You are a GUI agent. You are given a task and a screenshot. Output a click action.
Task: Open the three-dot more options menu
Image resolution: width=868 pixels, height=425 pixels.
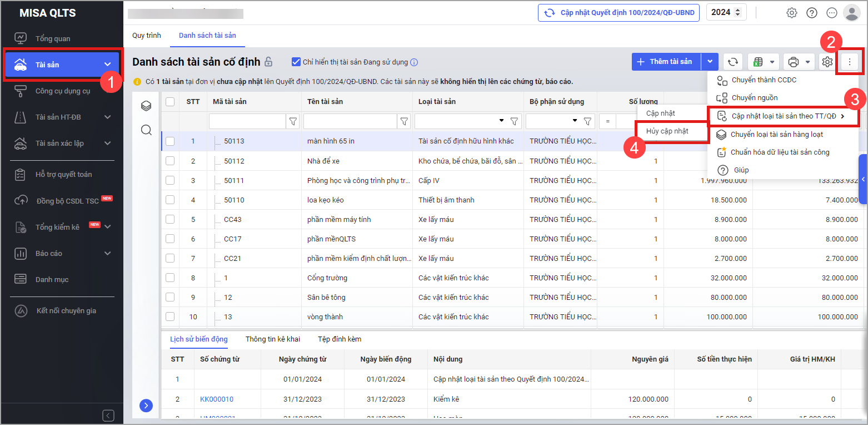pos(849,62)
